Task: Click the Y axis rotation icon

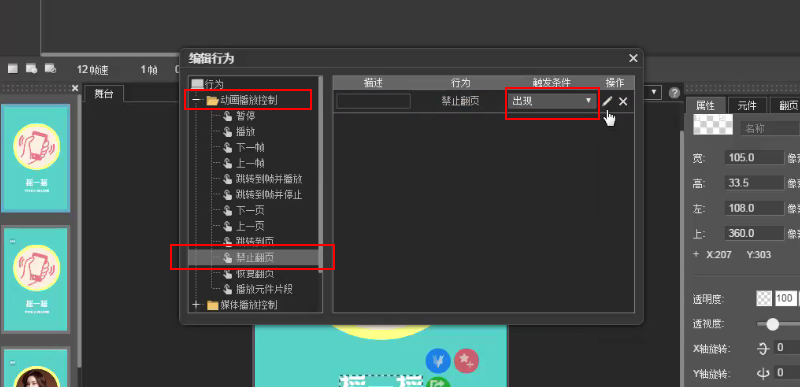Action: click(x=763, y=373)
